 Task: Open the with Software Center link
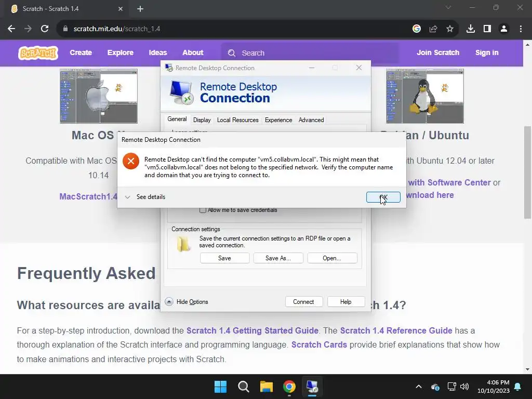(x=449, y=182)
